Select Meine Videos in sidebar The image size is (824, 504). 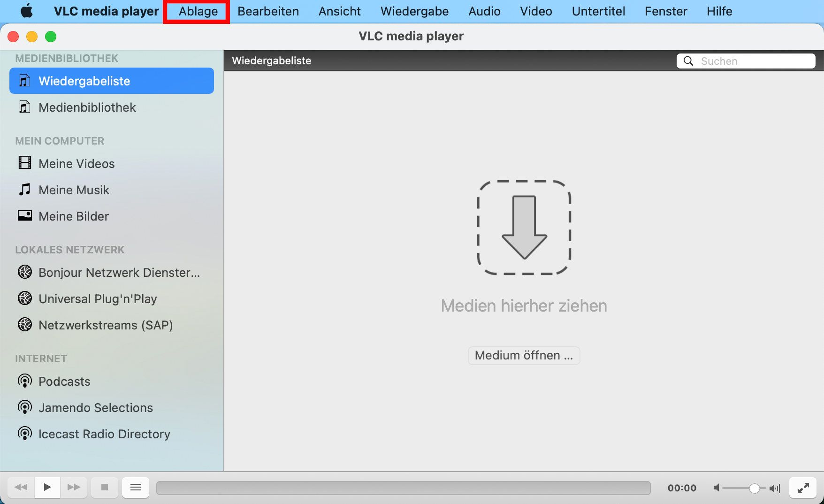76,163
